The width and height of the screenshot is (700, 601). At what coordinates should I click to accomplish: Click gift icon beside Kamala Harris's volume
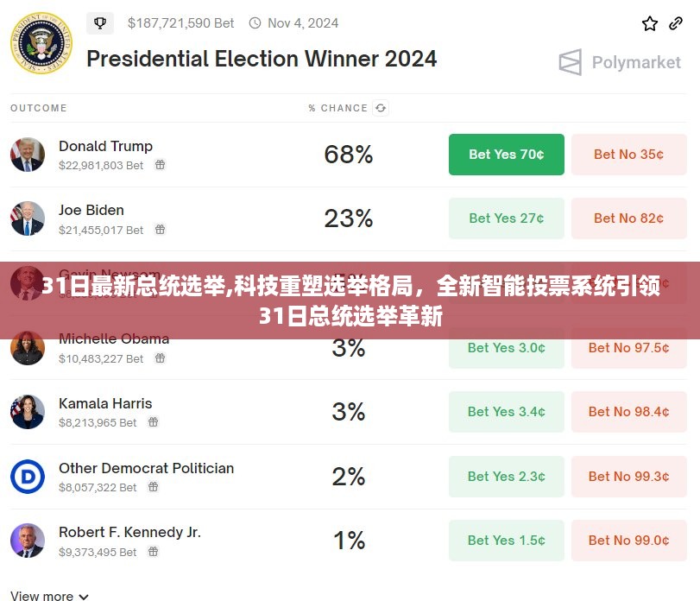click(153, 422)
